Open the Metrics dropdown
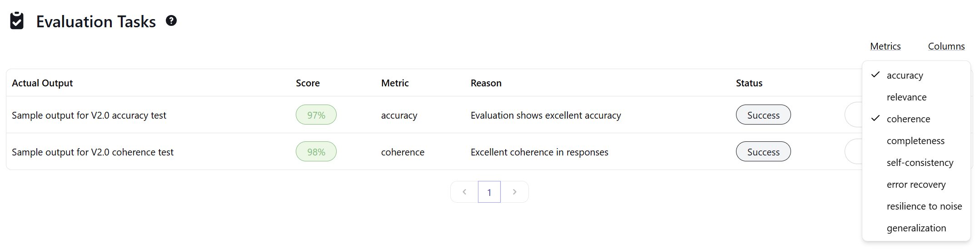The height and width of the screenshot is (250, 980). [x=885, y=46]
